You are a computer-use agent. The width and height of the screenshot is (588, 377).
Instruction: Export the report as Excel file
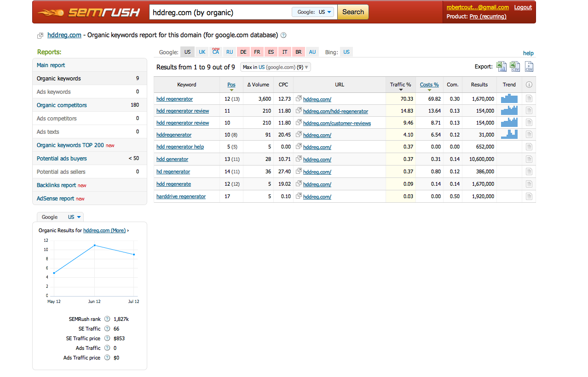(501, 67)
